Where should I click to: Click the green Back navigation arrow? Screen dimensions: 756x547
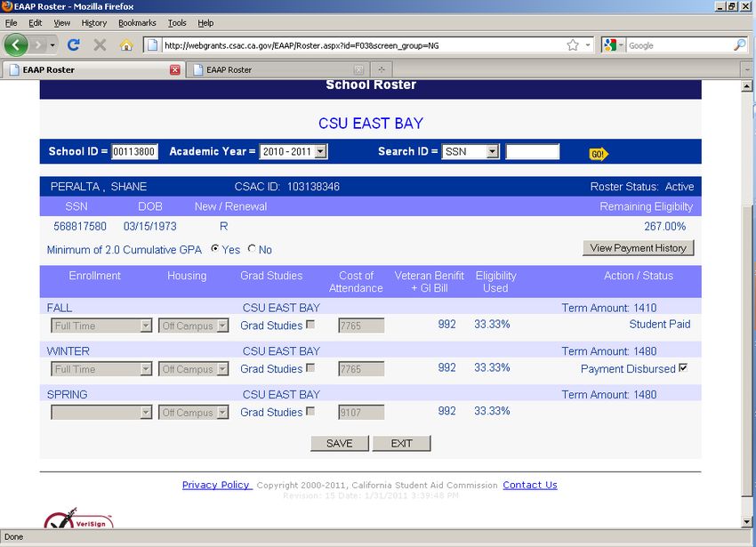[16, 44]
